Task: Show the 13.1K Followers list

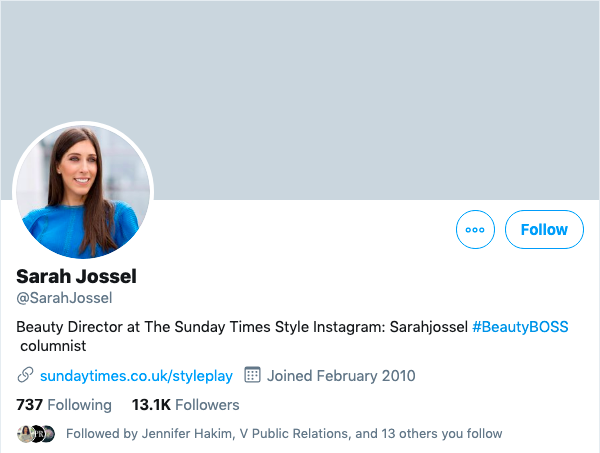Action: pyautogui.click(x=186, y=405)
